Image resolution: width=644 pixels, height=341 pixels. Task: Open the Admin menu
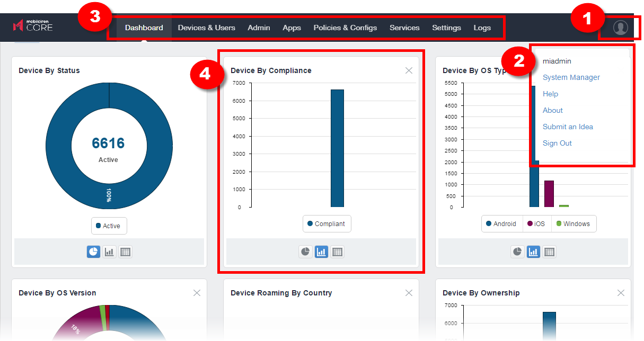click(259, 28)
